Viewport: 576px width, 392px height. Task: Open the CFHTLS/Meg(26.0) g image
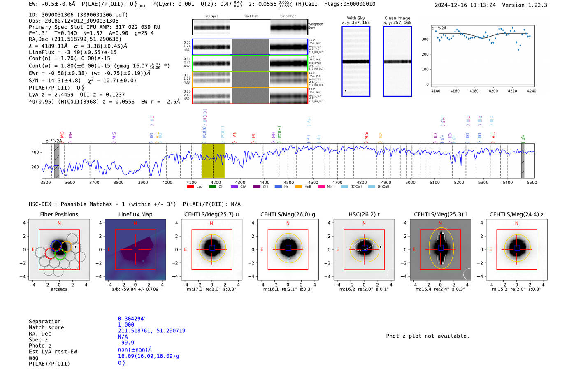pyautogui.click(x=288, y=250)
